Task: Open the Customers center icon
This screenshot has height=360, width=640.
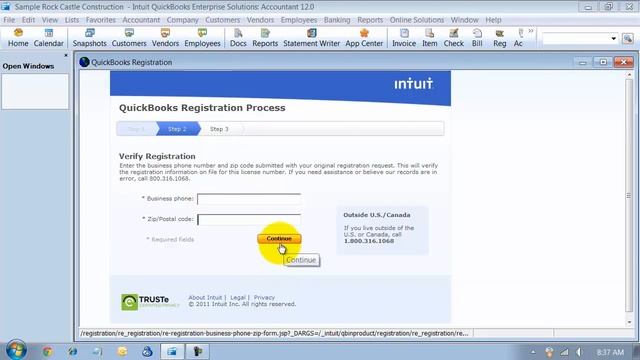Action: coord(129,38)
